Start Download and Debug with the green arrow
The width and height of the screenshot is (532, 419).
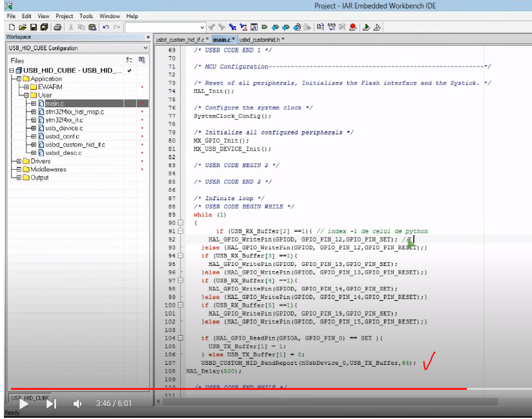point(366,27)
